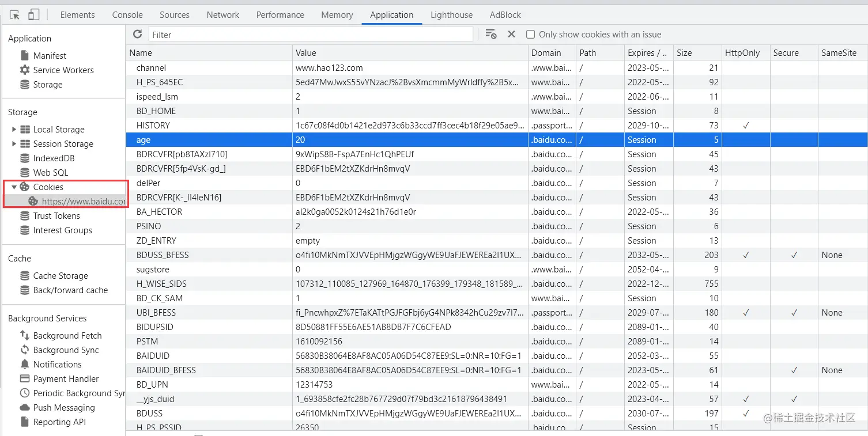Expand the Local Storage tree node

click(14, 129)
